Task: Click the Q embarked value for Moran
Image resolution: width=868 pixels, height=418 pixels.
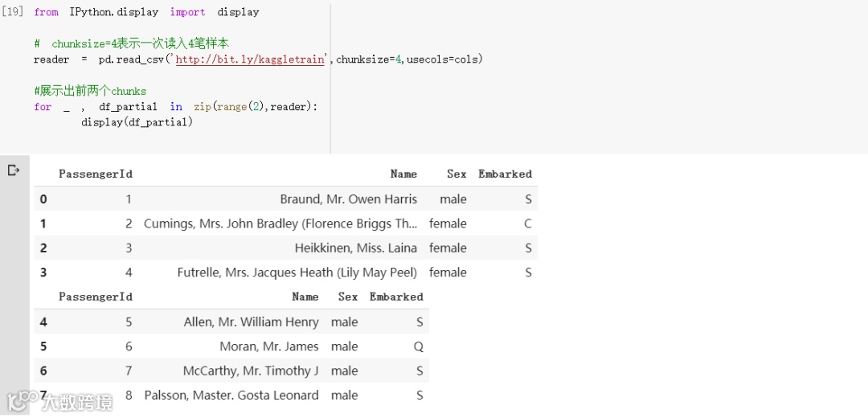Action: (419, 346)
